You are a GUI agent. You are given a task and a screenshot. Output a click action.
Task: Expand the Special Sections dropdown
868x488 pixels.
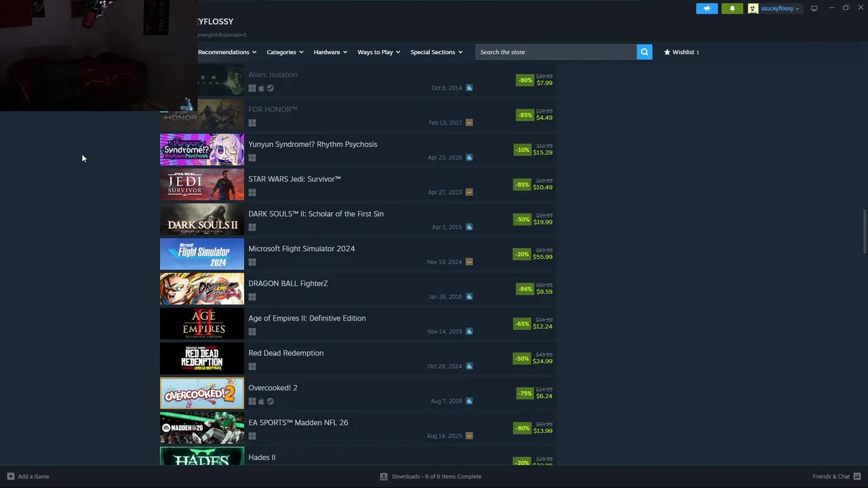click(436, 52)
